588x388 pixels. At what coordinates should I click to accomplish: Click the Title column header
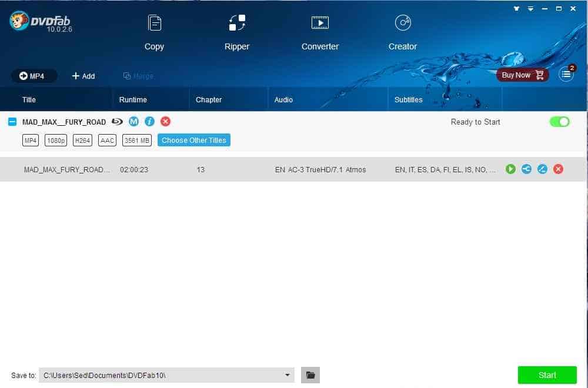(x=29, y=100)
